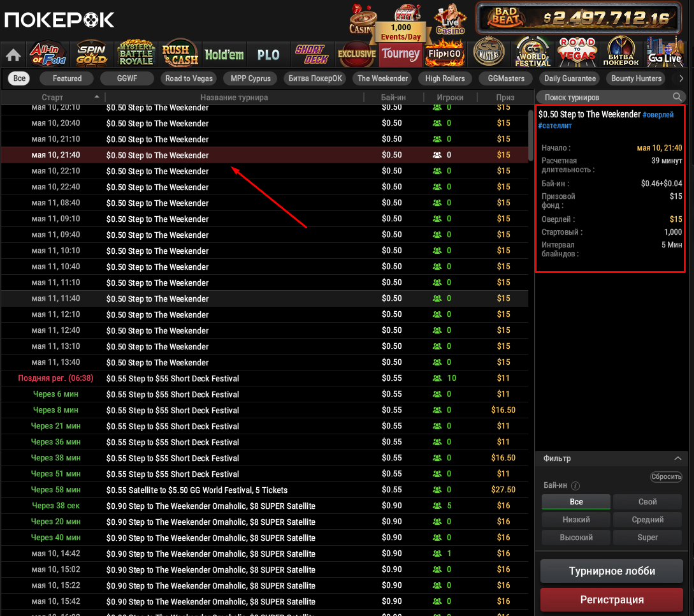
Task: Open the Flip & Go icon
Action: (444, 54)
